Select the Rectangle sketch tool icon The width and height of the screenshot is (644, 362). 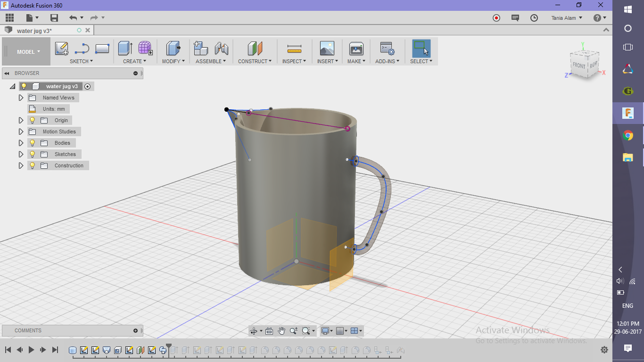(x=102, y=49)
